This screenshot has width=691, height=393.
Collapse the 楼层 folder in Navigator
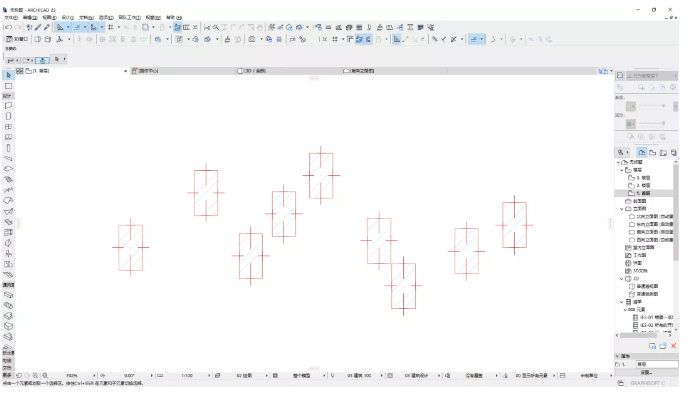coord(622,170)
